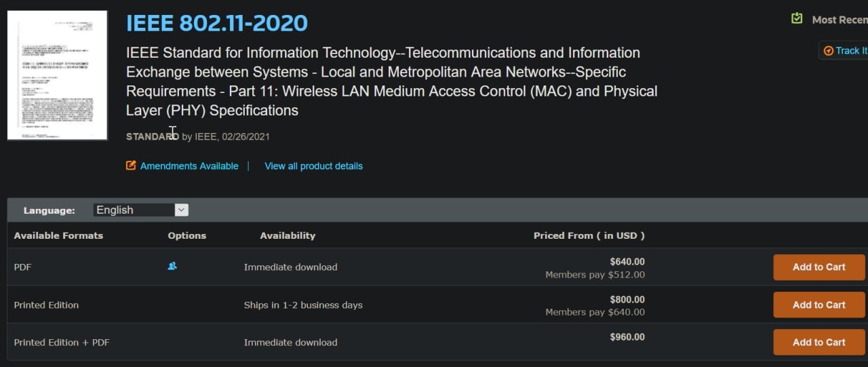This screenshot has width=868, height=367.
Task: Click the Amendments Available edit icon
Action: click(131, 166)
